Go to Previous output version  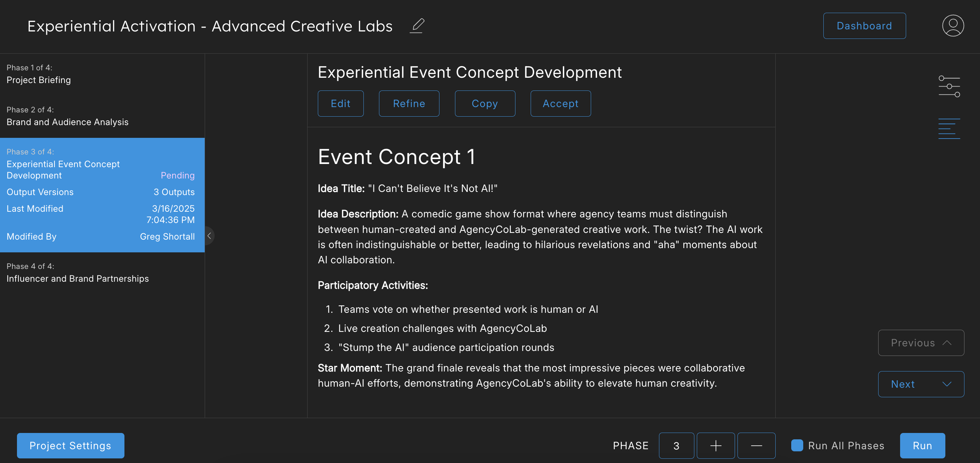[x=921, y=342]
